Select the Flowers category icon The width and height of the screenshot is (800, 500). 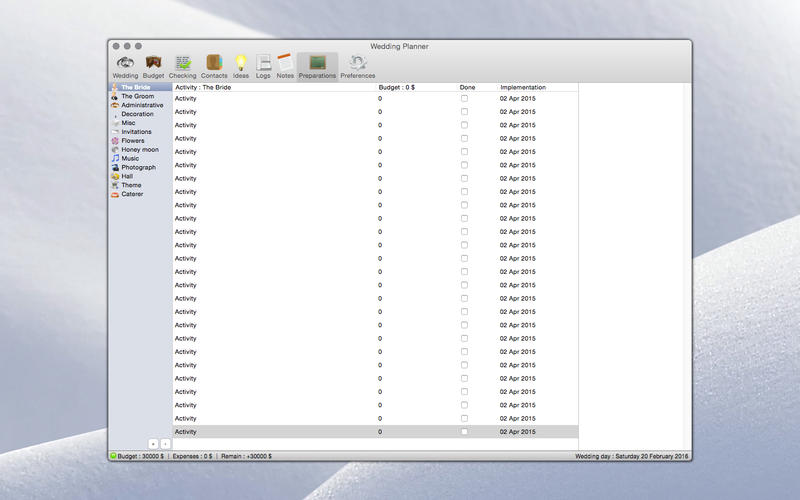click(115, 141)
